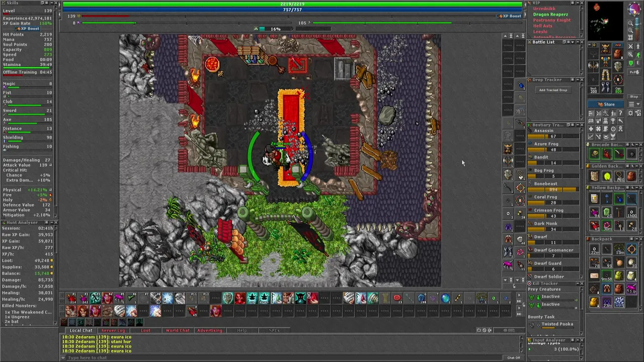Click hammer item in Yellow Backpack

(x=619, y=212)
